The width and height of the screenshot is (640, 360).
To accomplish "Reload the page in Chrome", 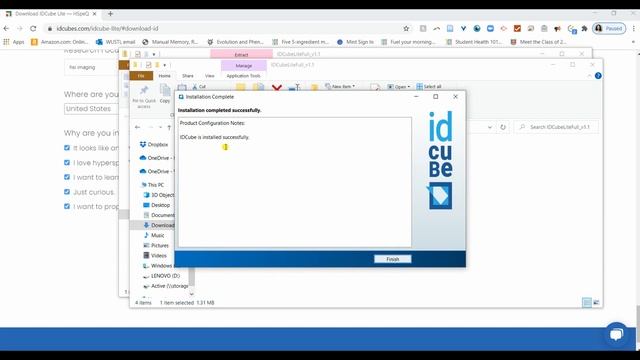I will pyautogui.click(x=33, y=29).
